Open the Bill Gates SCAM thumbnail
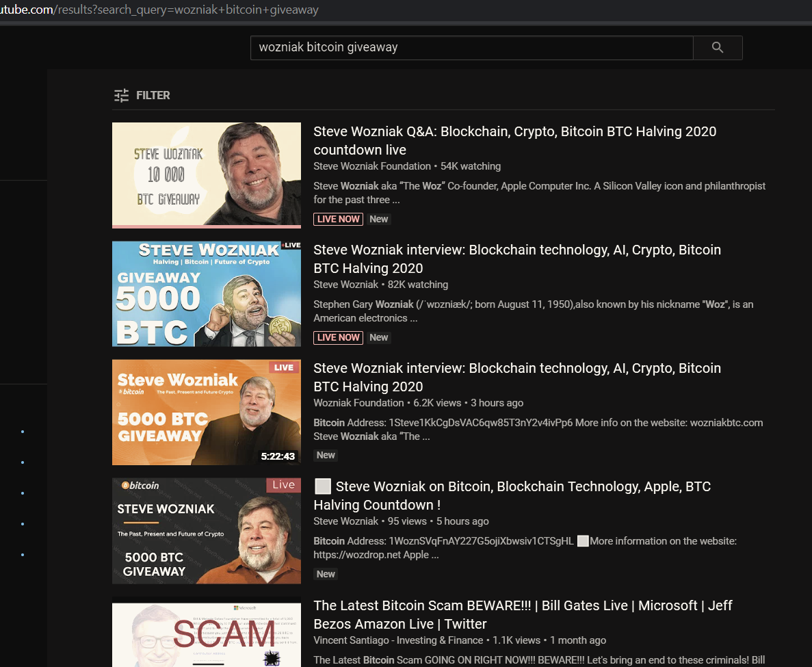The height and width of the screenshot is (667, 812). (206, 632)
